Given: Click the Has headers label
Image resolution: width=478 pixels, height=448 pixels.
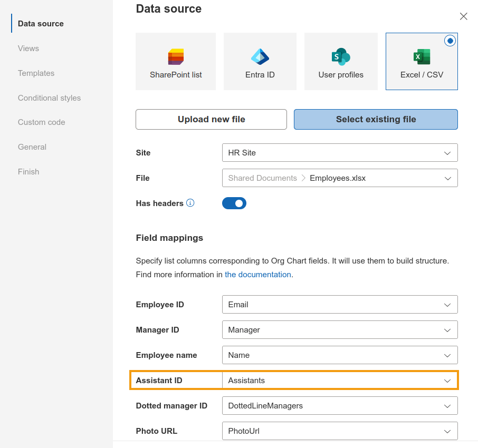Looking at the screenshot, I should tap(160, 203).
